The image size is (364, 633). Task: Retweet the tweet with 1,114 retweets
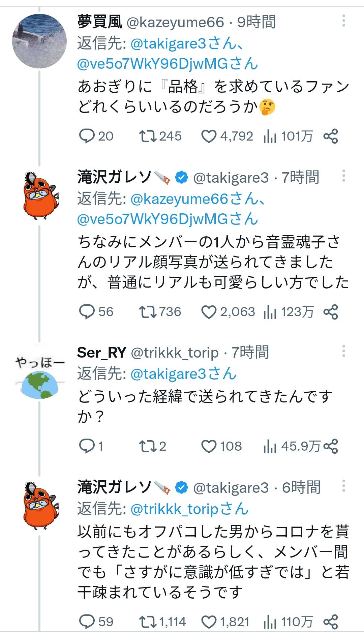148,622
